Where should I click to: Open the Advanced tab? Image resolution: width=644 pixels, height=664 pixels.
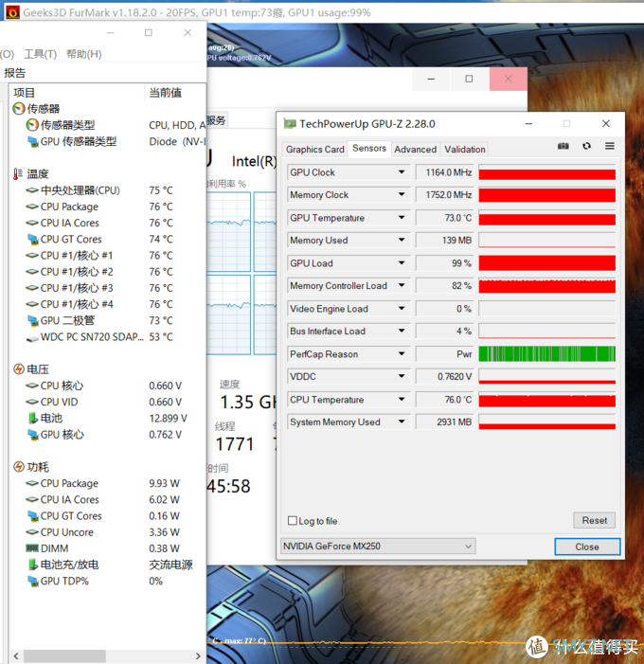pos(416,150)
